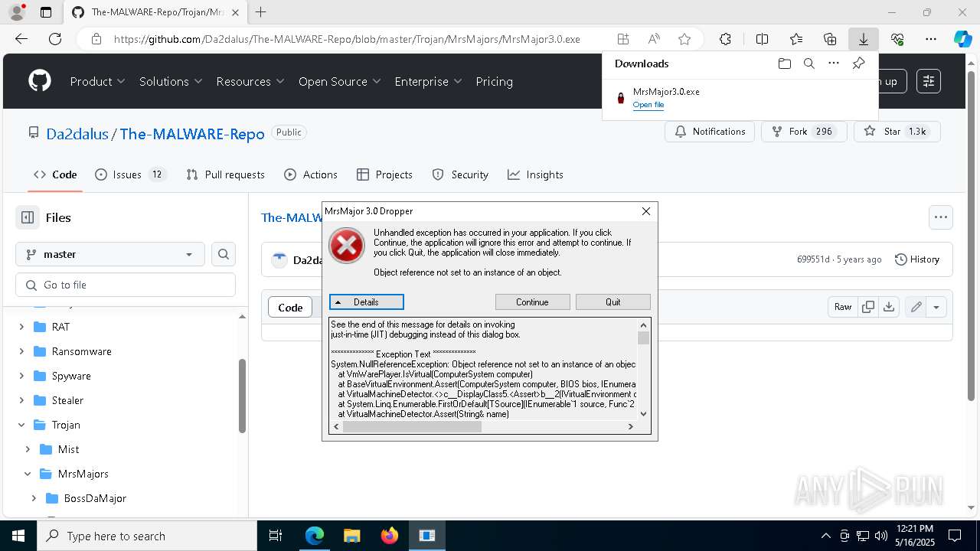Viewport: 980px width, 551px height.
Task: Switch to the Issues tab
Action: 129,174
